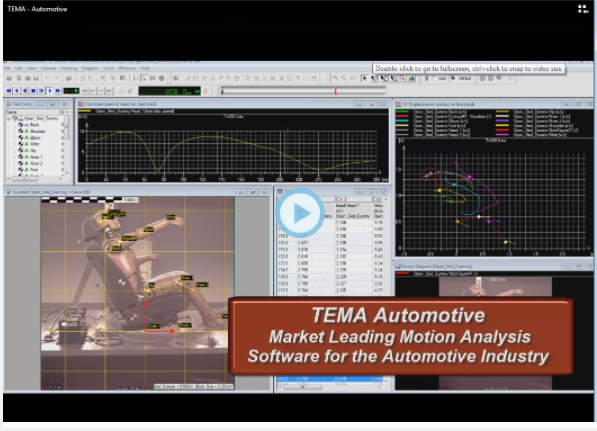Click the Cut scissors icon in toolbar

tap(103, 78)
